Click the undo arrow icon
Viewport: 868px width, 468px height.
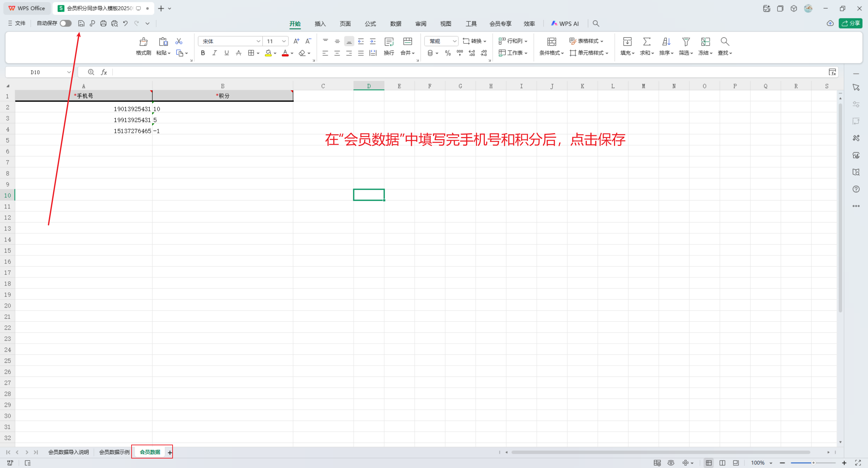[125, 23]
